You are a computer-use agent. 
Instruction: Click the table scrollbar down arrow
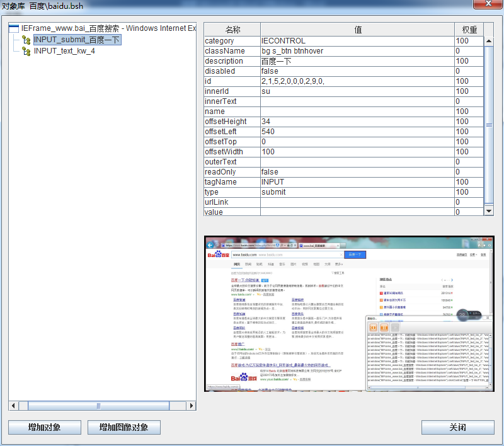[488, 211]
